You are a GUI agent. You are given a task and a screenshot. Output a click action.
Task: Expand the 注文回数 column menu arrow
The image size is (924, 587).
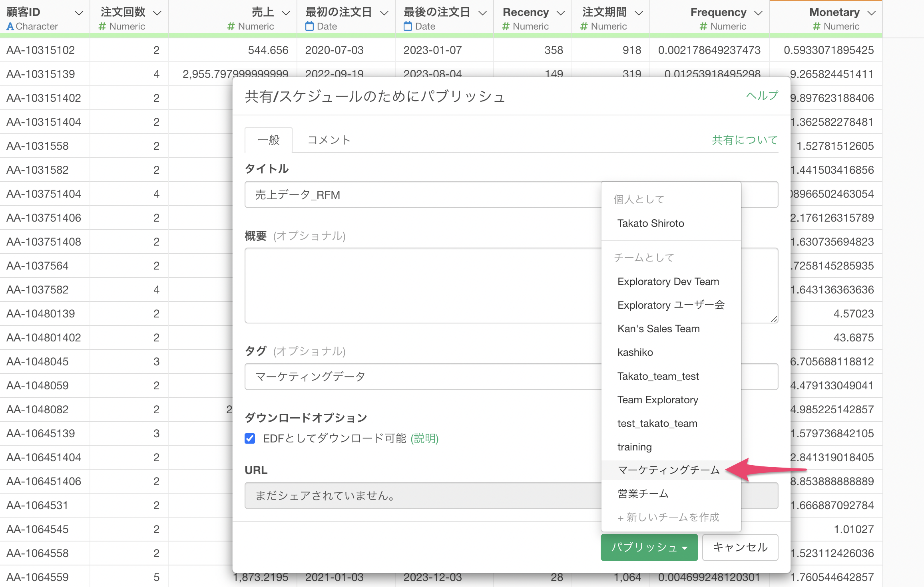click(157, 13)
